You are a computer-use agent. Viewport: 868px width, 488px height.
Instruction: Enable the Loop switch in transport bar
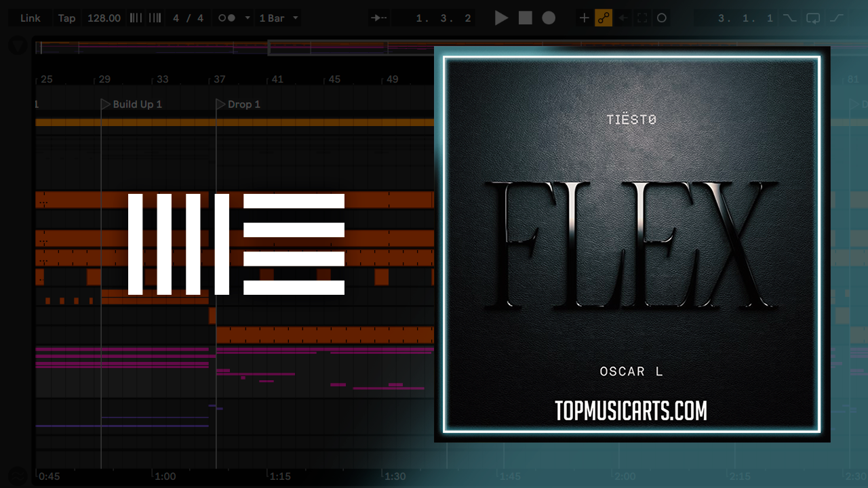(813, 18)
